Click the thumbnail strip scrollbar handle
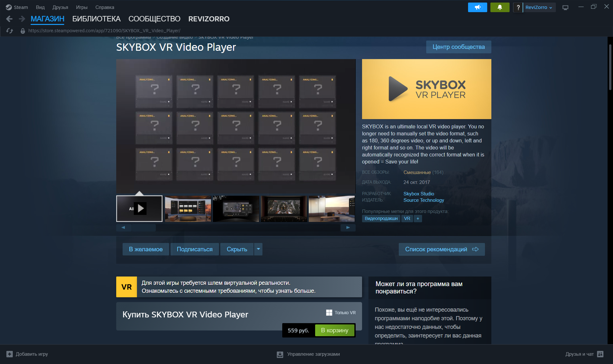This screenshot has height=364, width=613. click(x=144, y=228)
